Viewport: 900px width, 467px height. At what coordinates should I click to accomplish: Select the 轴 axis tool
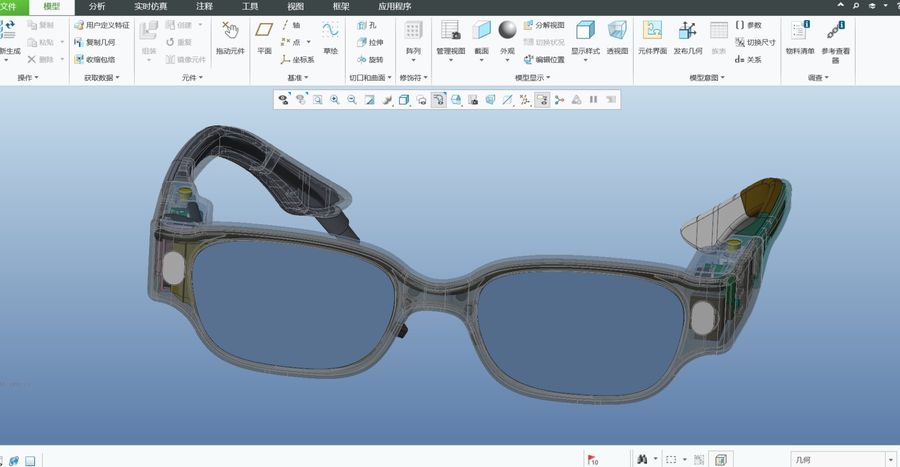(x=291, y=25)
